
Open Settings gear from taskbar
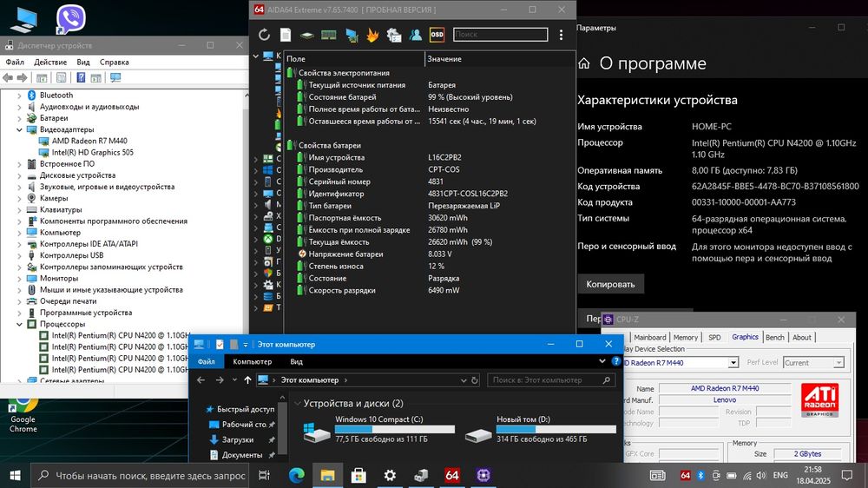coord(390,475)
